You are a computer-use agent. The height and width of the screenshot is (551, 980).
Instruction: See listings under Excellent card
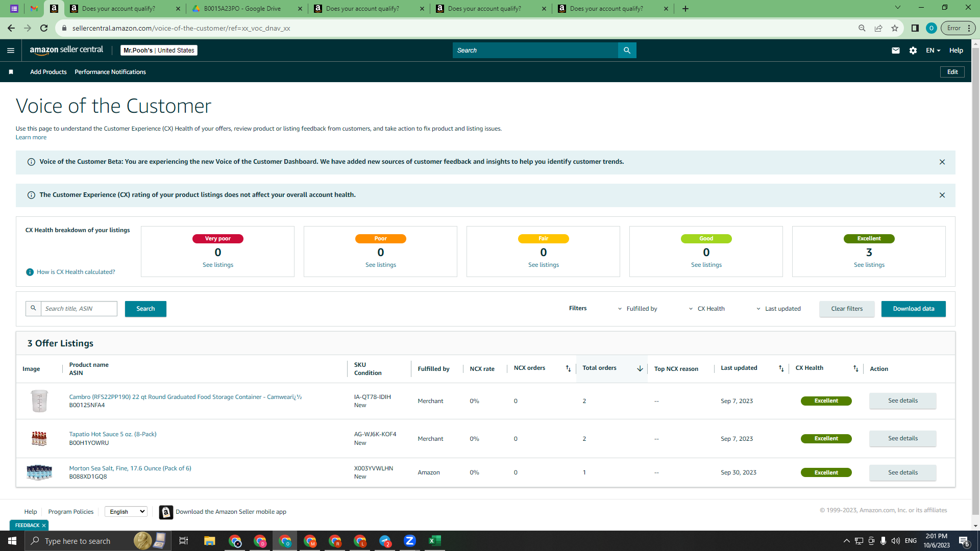click(869, 265)
